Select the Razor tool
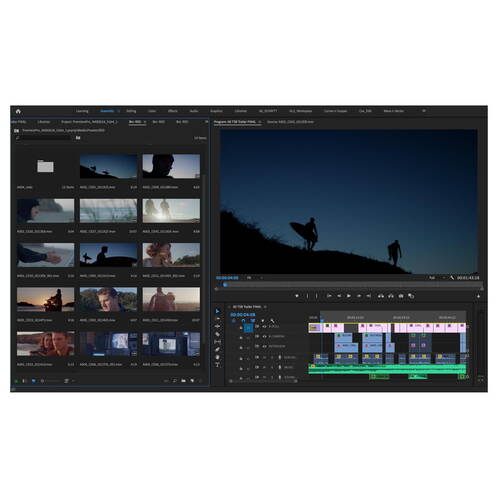This screenshot has height=498, width=498. pos(218,334)
